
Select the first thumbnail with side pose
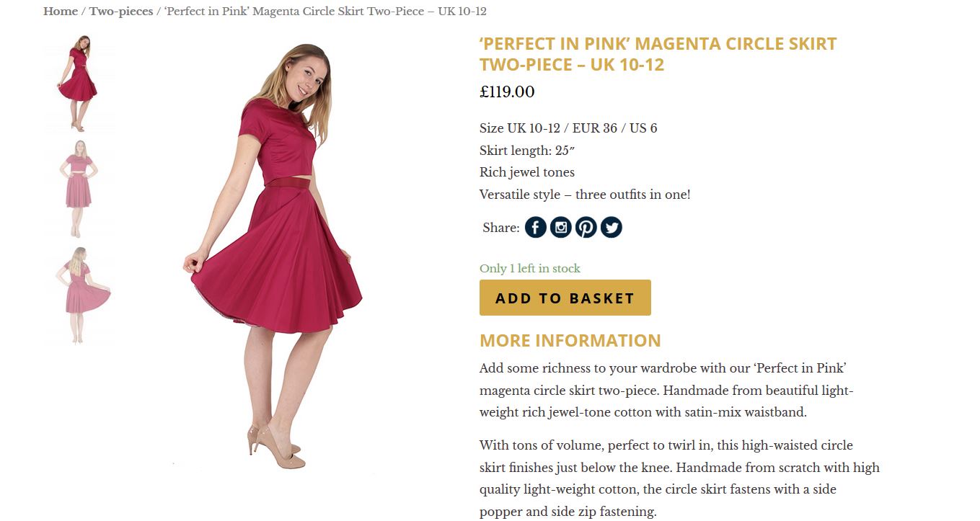(78, 83)
